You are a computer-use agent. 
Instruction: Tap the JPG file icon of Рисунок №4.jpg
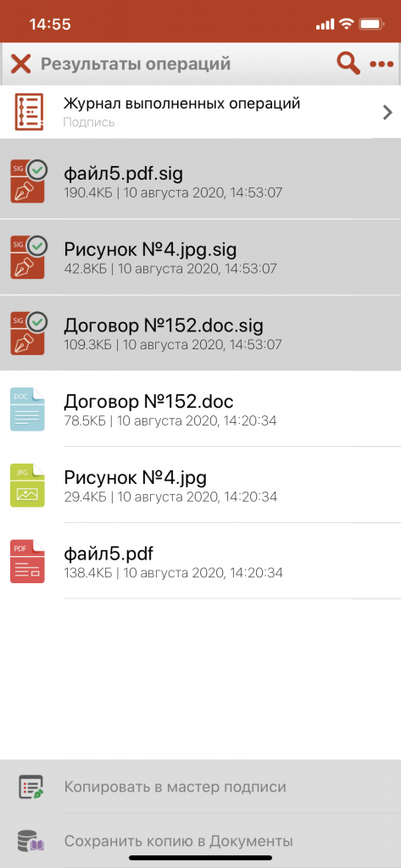[28, 486]
